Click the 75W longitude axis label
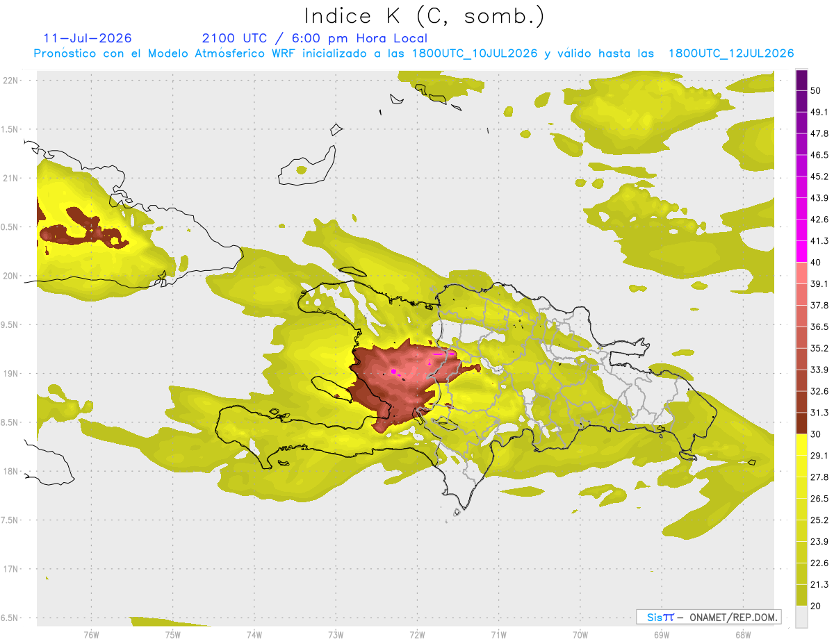This screenshot has width=834, height=644. pyautogui.click(x=172, y=634)
